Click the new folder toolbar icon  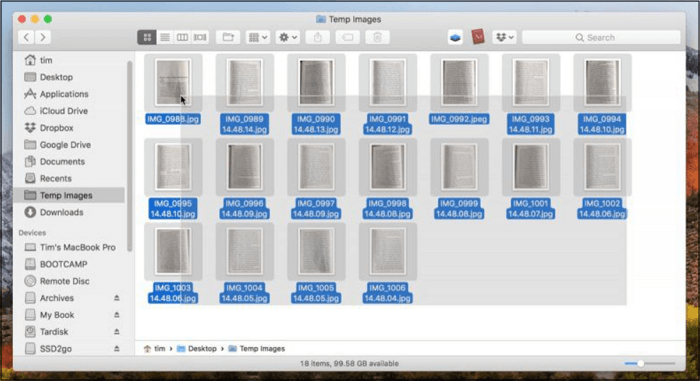click(228, 38)
